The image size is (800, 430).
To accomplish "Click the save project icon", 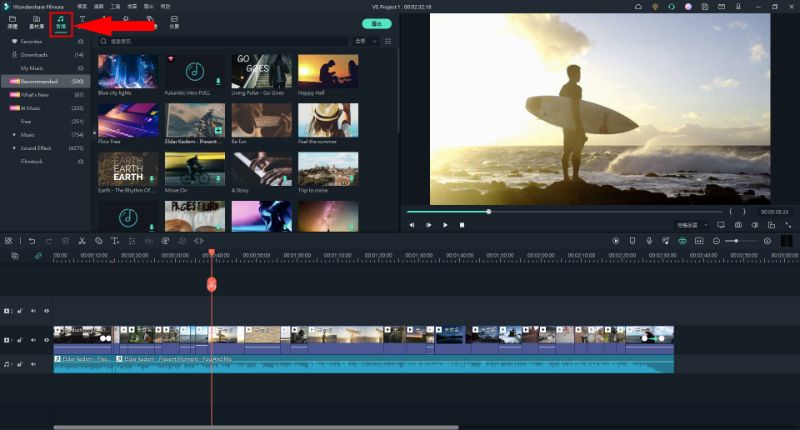I will tap(705, 7).
